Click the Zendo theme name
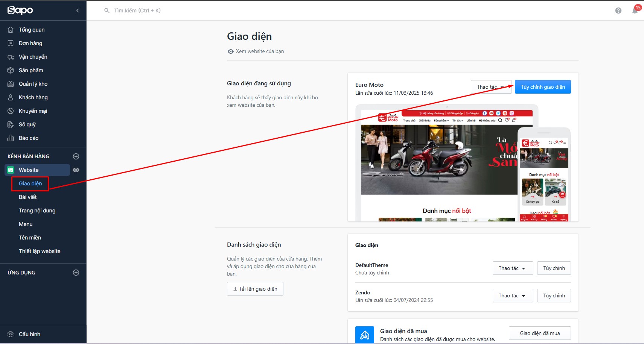Image resolution: width=644 pixels, height=344 pixels. (x=363, y=292)
